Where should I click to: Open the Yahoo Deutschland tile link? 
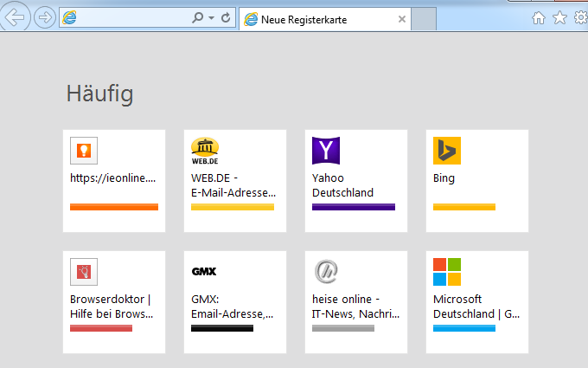coord(342,185)
